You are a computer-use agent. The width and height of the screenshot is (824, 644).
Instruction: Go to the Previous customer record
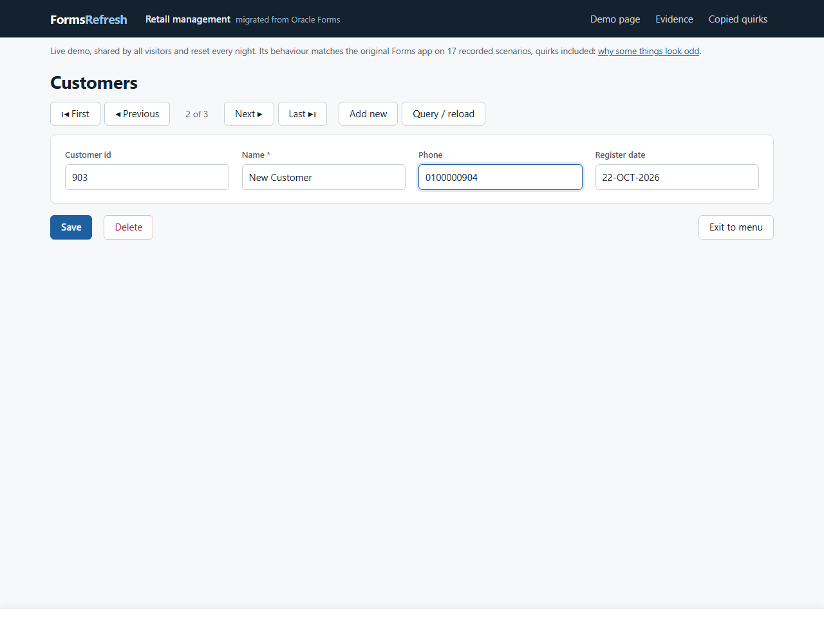[137, 114]
